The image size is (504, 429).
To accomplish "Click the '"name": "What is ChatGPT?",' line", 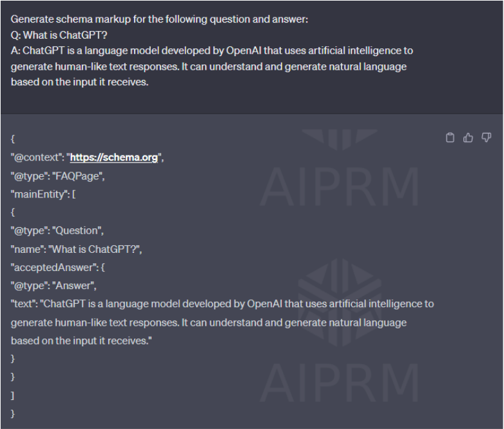I will (x=76, y=249).
